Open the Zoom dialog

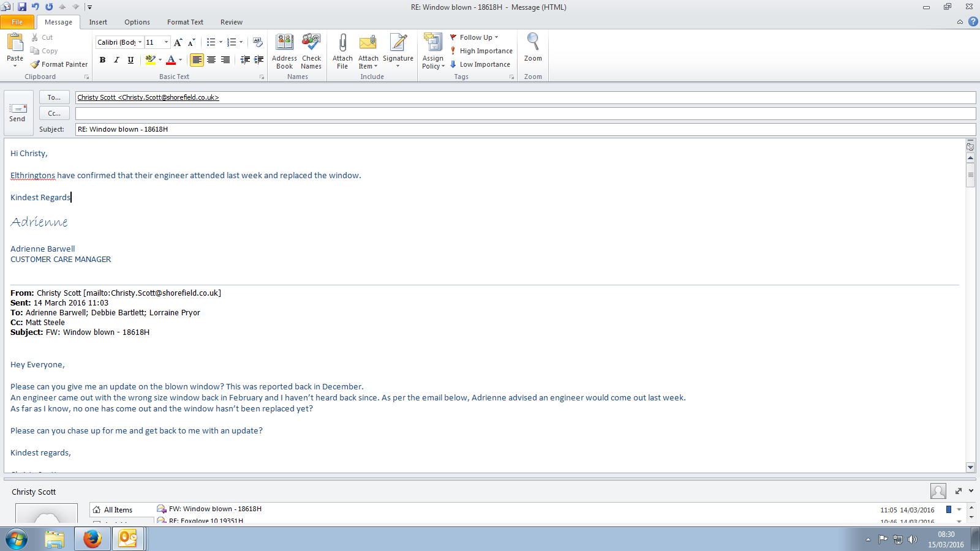(533, 47)
